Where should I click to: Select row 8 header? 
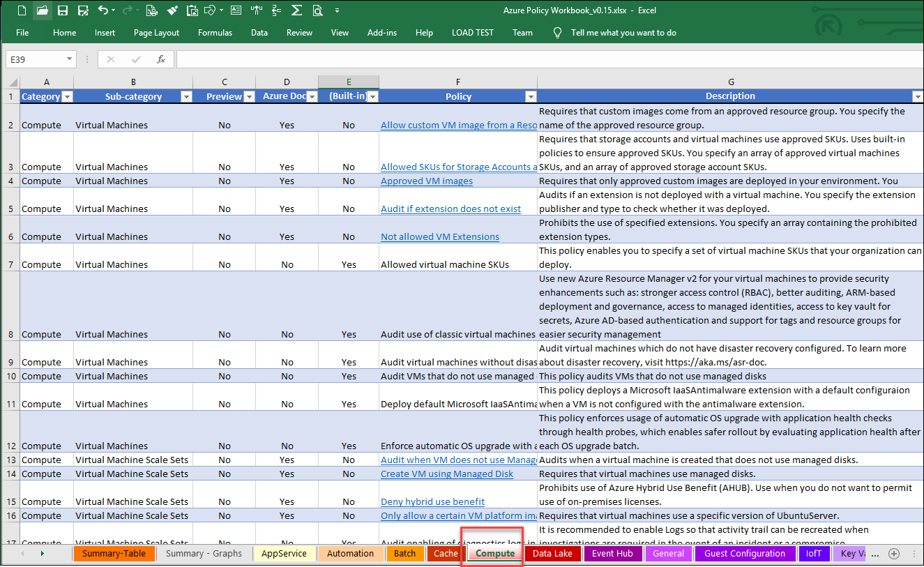[x=10, y=306]
